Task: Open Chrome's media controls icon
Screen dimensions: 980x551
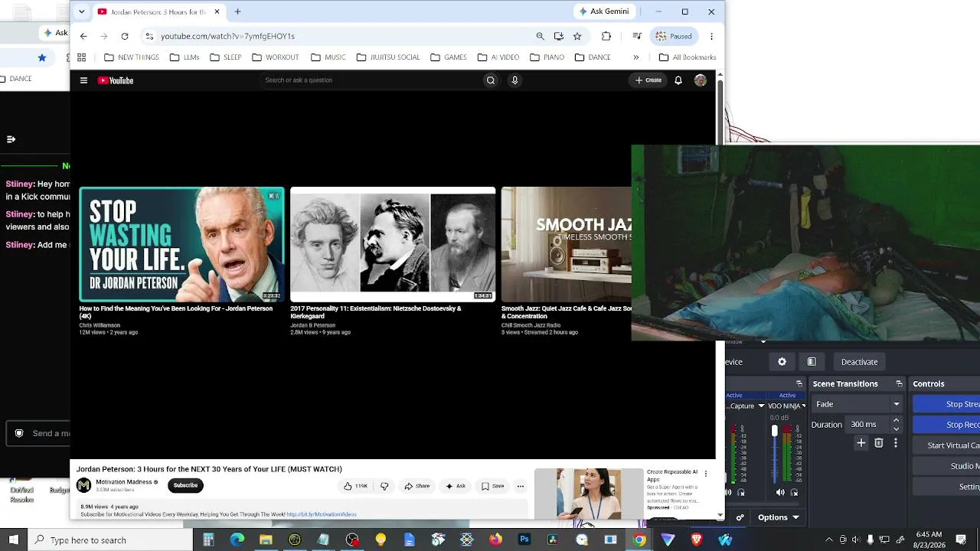Action: (x=636, y=36)
